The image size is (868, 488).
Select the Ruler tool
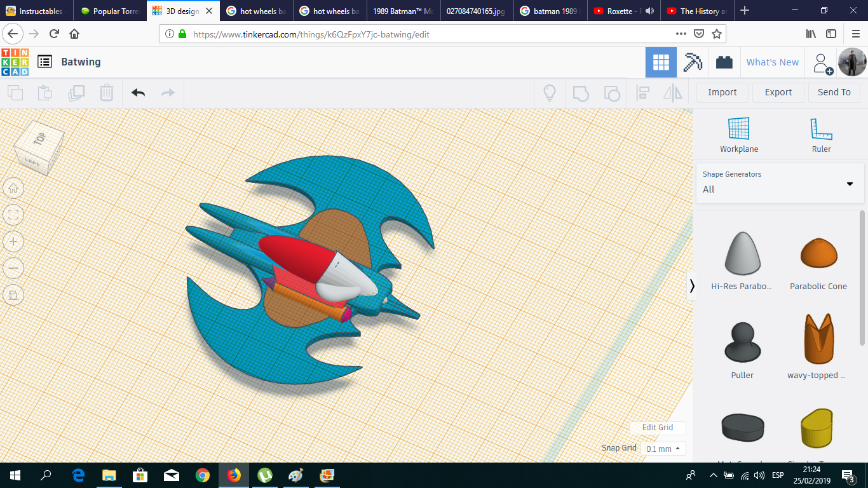pyautogui.click(x=821, y=135)
